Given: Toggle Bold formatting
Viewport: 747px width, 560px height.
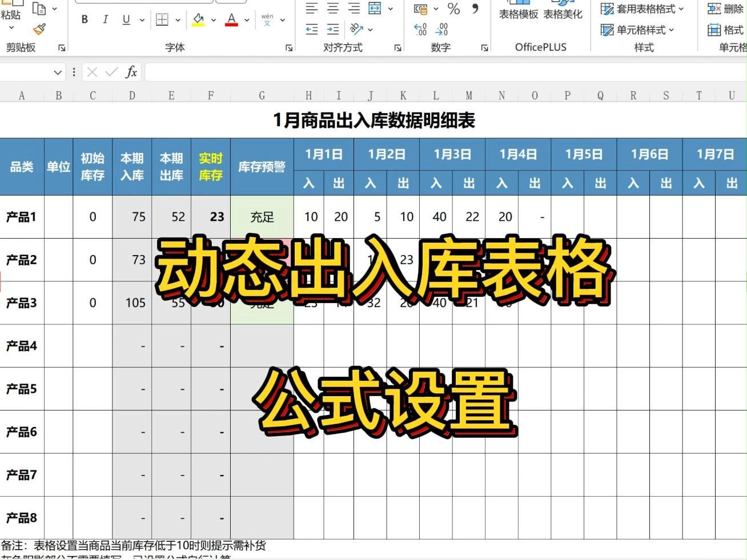Looking at the screenshot, I should (85, 19).
